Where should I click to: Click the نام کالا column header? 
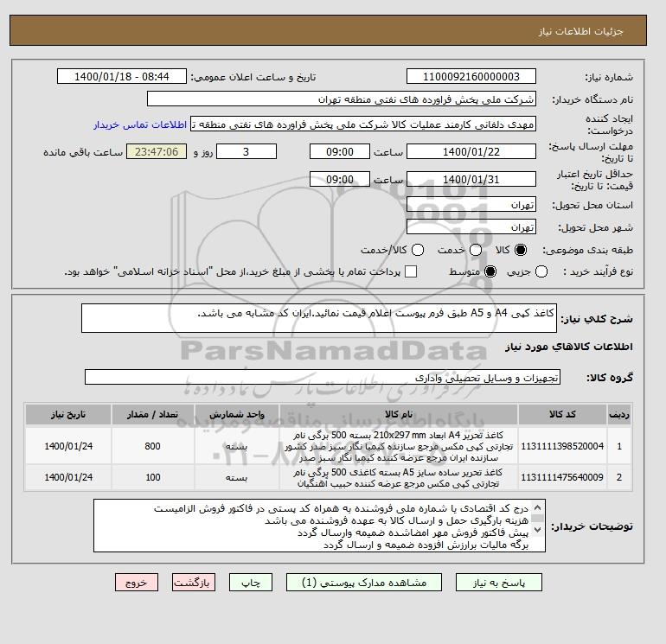click(x=399, y=414)
